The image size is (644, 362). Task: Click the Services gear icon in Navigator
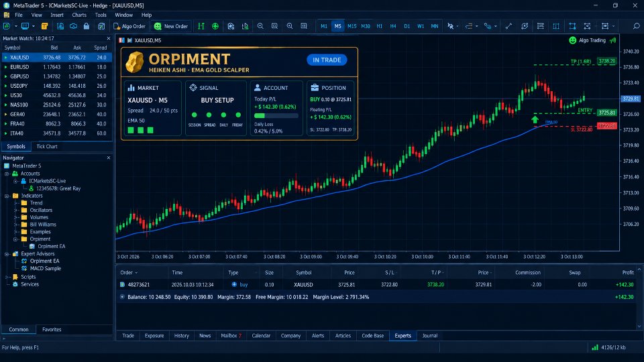(x=15, y=284)
